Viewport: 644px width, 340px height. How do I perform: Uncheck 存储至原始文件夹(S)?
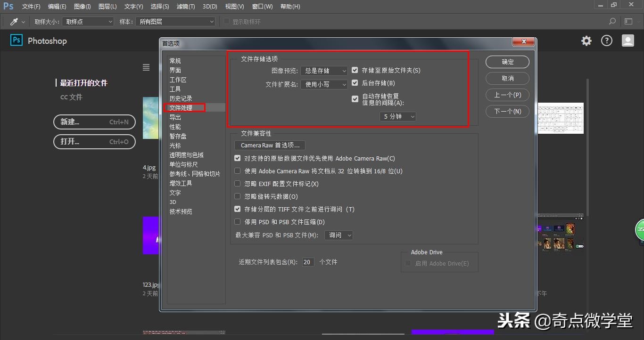coord(355,70)
